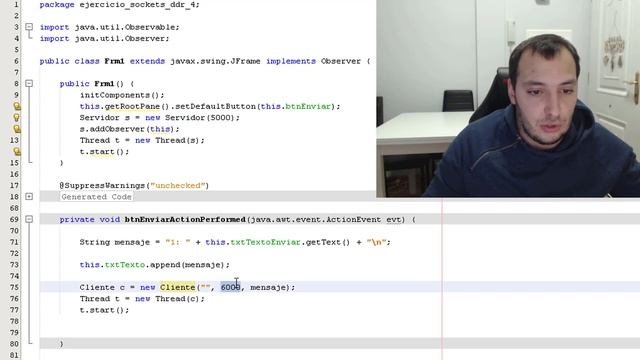Open the hint icon beside the first t.start() line
The height and width of the screenshot is (360, 640).
[x=17, y=151]
